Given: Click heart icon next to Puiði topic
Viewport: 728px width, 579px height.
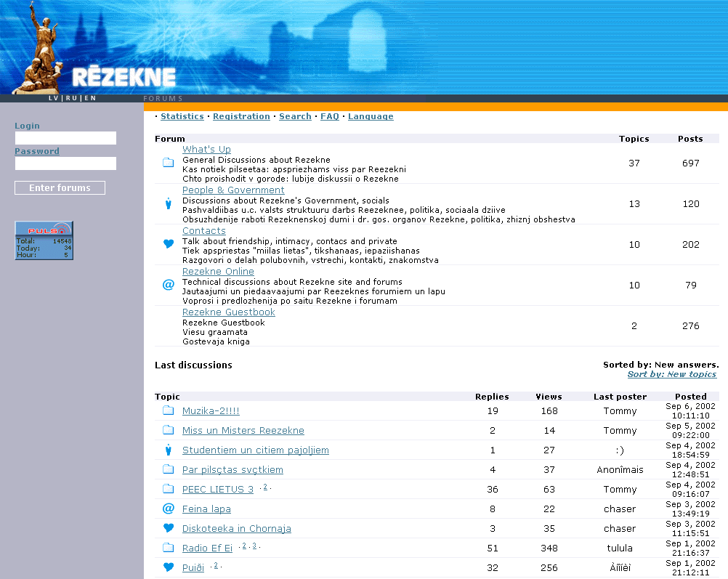Looking at the screenshot, I should pos(168,567).
